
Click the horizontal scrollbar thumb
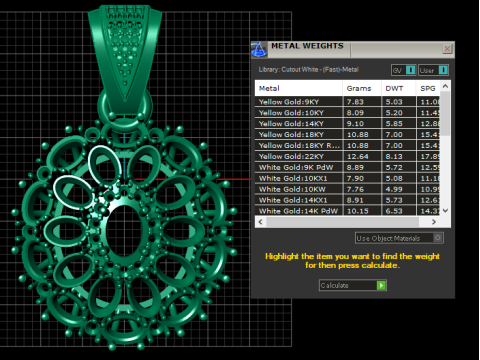click(x=342, y=222)
